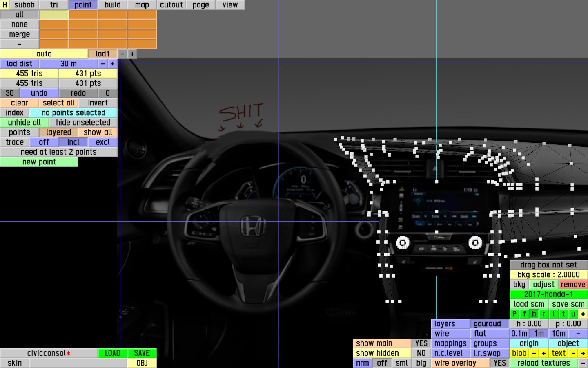Set trace mode to excl

(103, 142)
